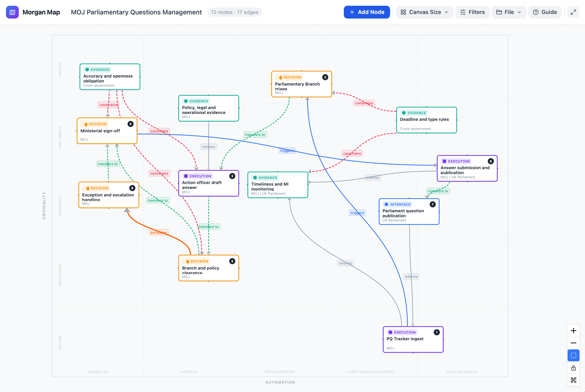Click the fullscreen expand icon
The height and width of the screenshot is (392, 585).
[573, 12]
